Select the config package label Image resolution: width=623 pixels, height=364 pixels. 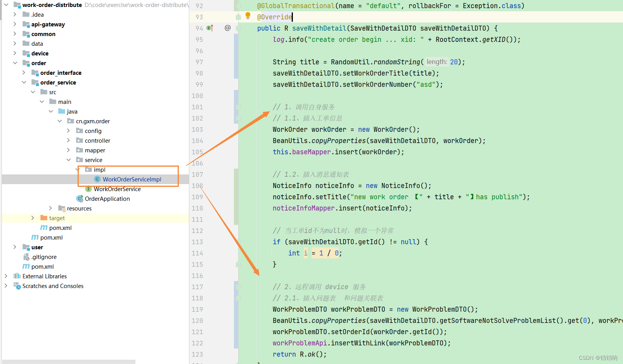(x=93, y=131)
